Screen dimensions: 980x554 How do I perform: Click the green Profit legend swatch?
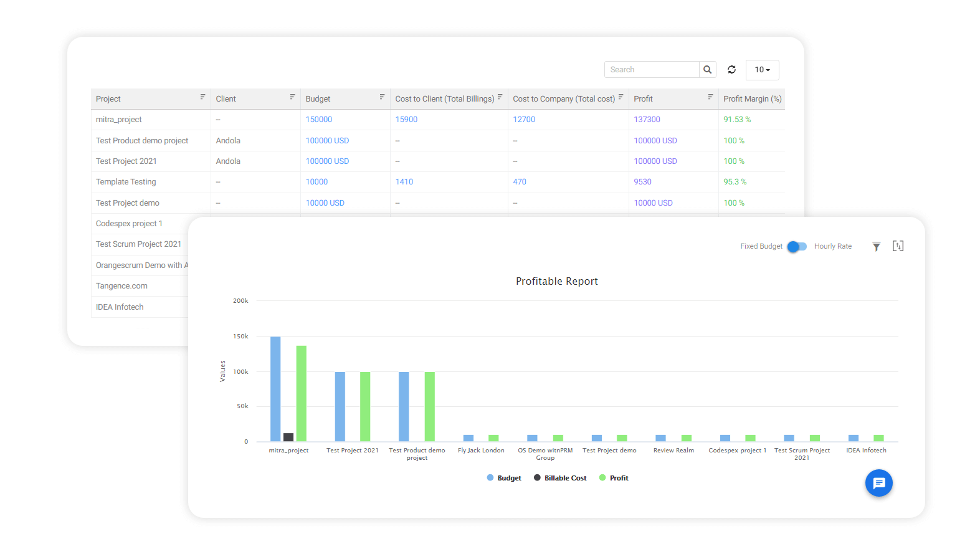click(x=602, y=478)
